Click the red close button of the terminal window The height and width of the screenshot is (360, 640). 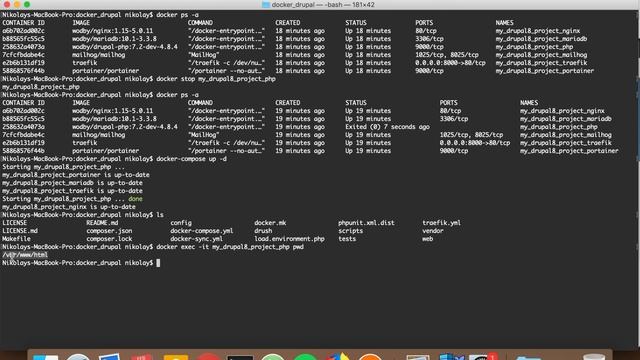[x=7, y=4]
